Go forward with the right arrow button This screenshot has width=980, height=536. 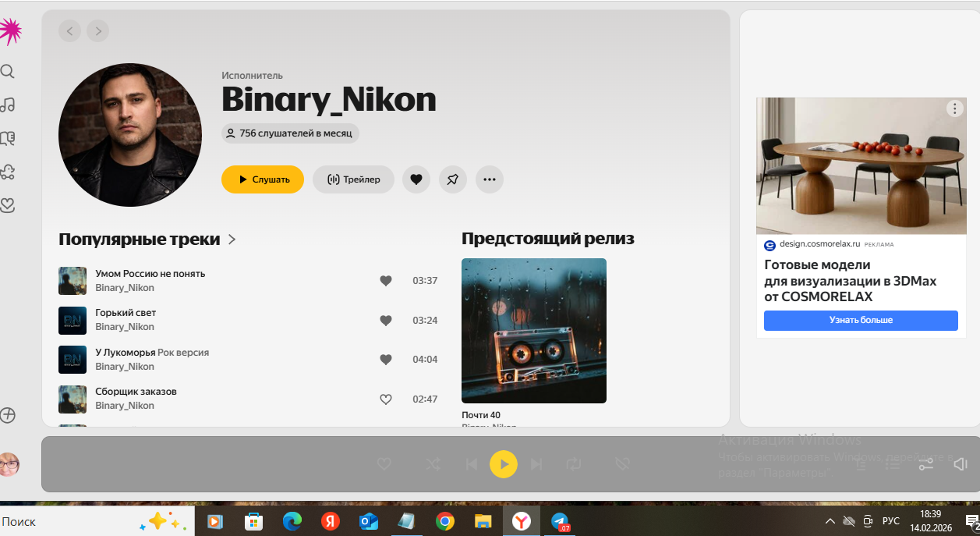[97, 31]
